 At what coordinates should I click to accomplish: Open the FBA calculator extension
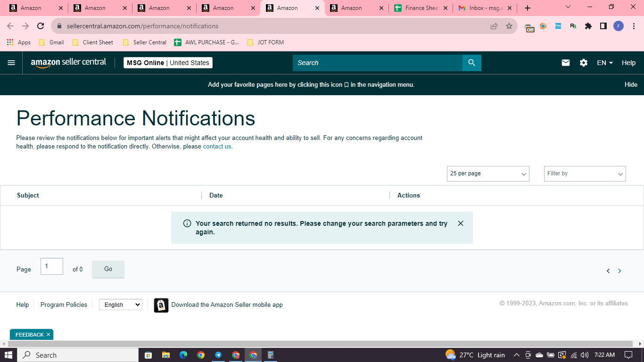[x=558, y=26]
